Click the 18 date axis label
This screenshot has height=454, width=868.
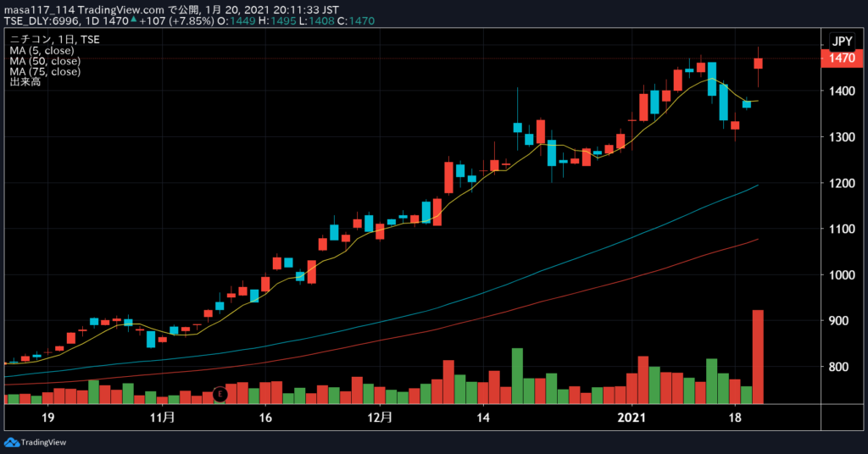point(735,417)
